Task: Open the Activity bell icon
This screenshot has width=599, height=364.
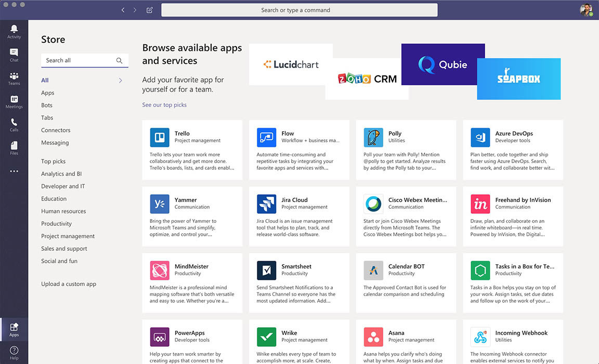Action: click(x=14, y=29)
